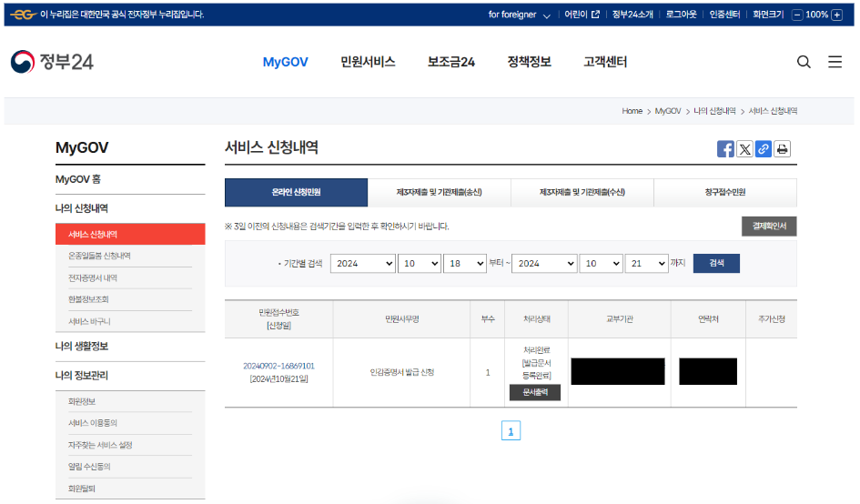Open end month dropdown
The image size is (860, 504).
pos(601,263)
